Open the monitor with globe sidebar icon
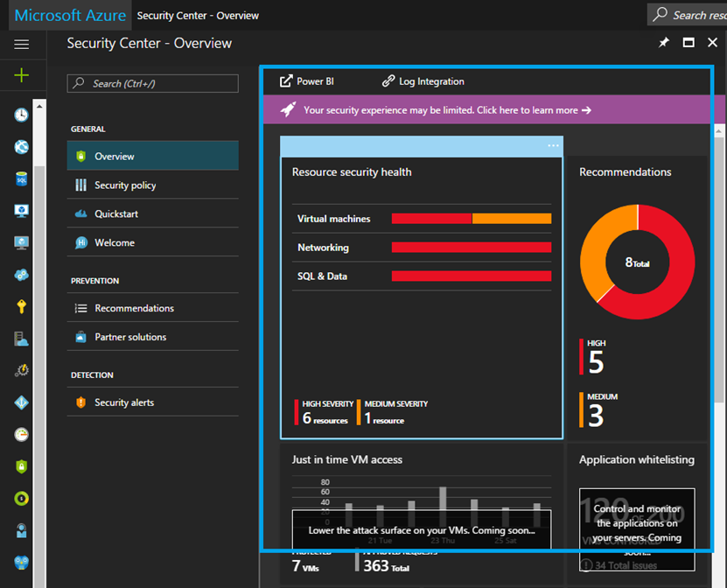 pyautogui.click(x=21, y=242)
